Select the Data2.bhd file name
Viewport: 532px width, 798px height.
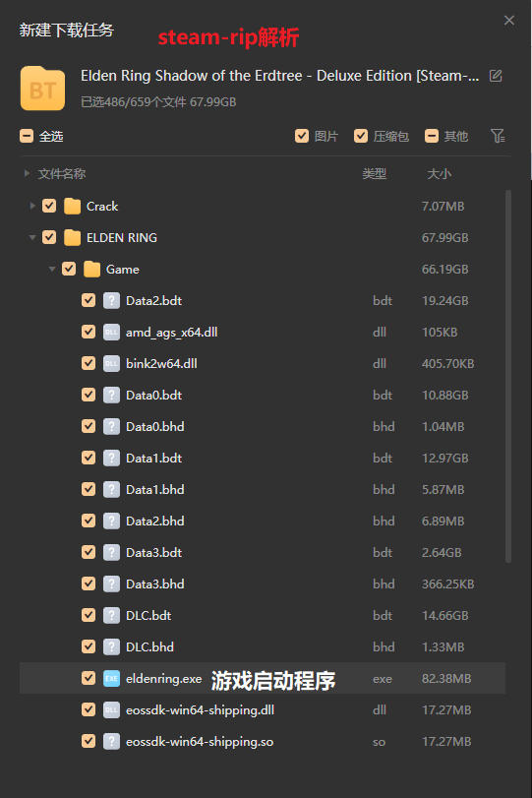point(155,522)
